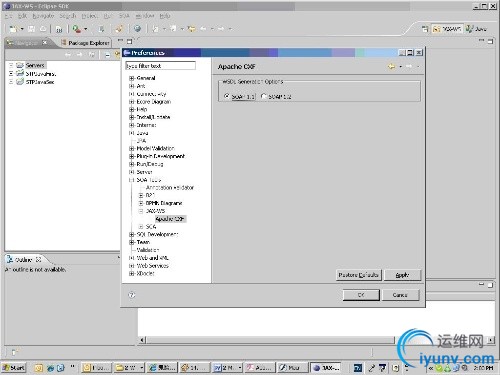Select Web and XML tree entry
Viewport: 500px width, 375px height.
point(153,258)
